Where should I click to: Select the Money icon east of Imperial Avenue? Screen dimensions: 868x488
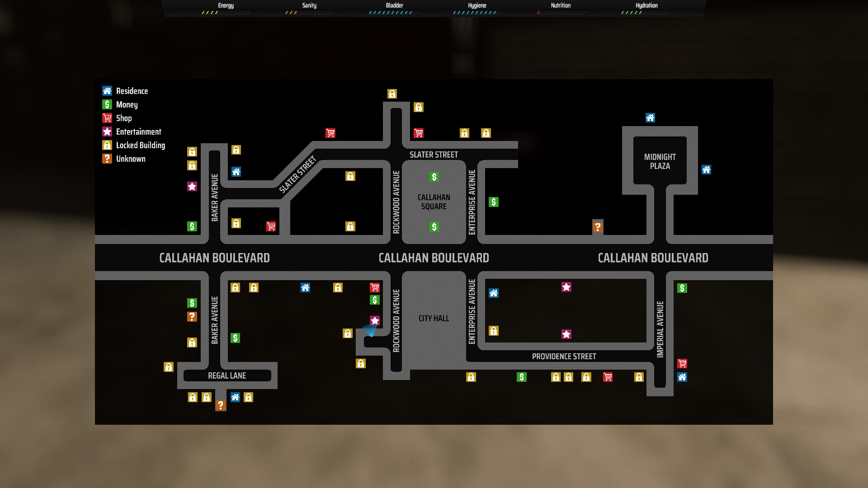(x=682, y=288)
